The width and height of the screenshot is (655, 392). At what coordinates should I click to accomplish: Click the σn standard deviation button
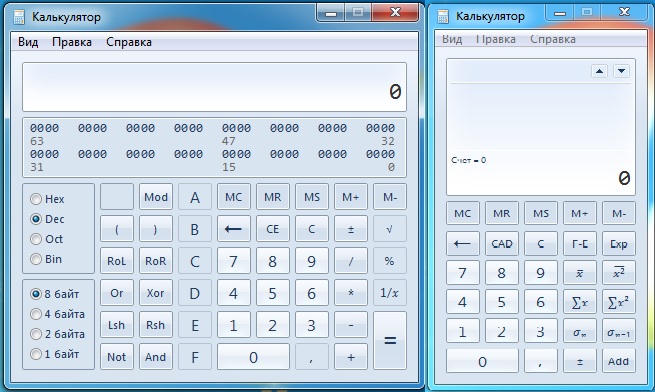pyautogui.click(x=580, y=332)
